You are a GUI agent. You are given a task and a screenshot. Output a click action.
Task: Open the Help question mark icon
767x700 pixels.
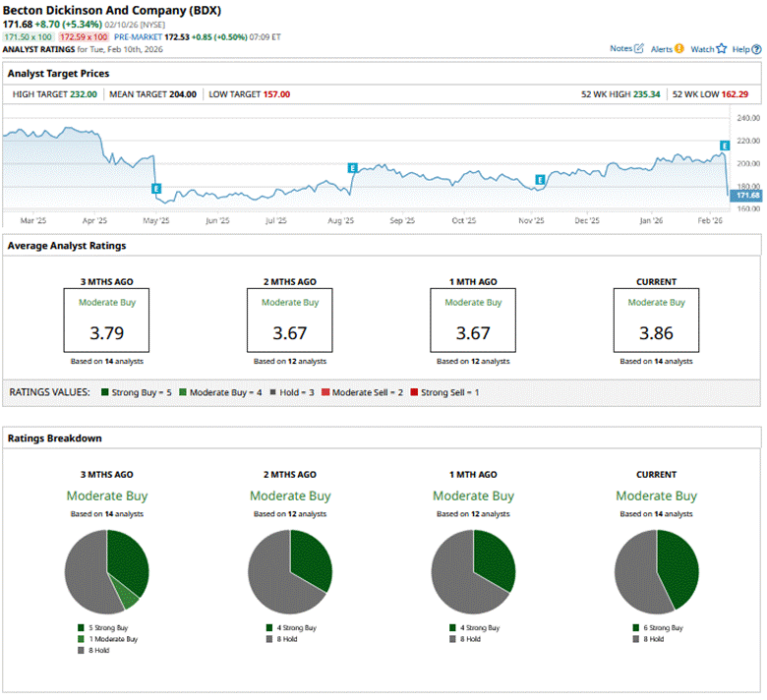(x=754, y=48)
